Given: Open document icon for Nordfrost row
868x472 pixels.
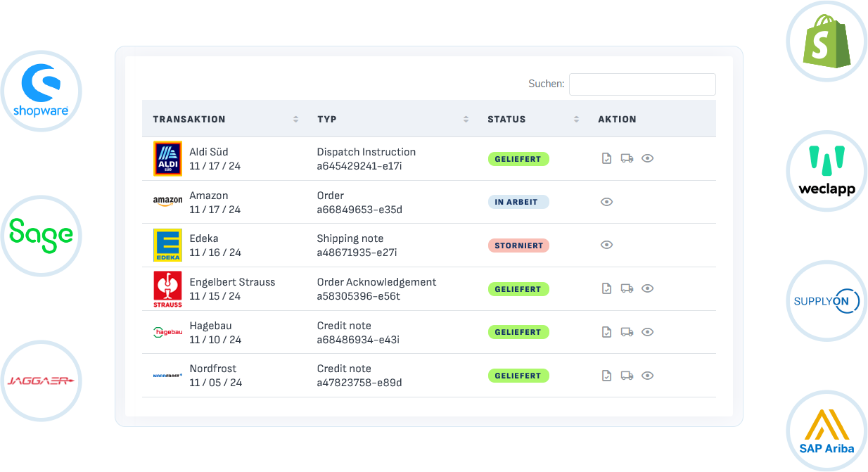Looking at the screenshot, I should 606,376.
